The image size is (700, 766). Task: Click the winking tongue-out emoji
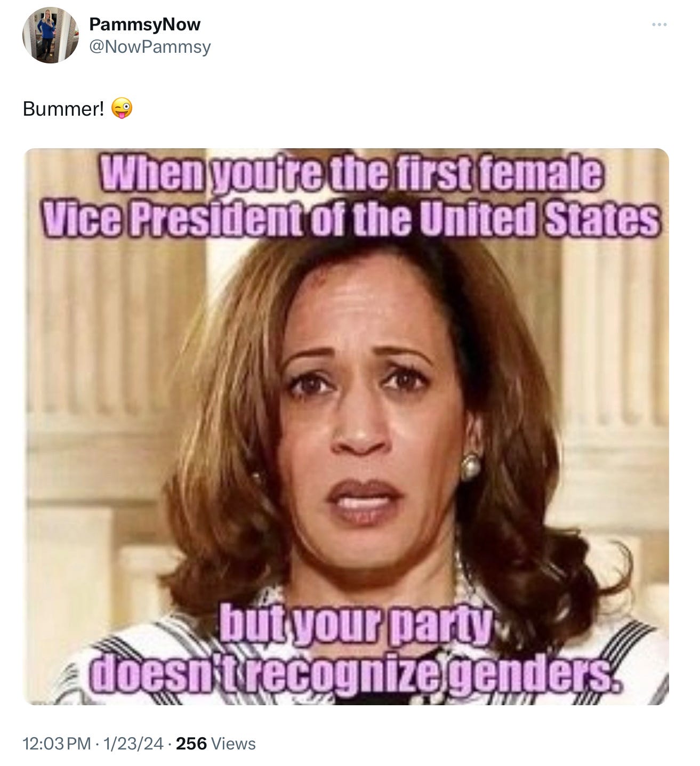click(x=122, y=109)
